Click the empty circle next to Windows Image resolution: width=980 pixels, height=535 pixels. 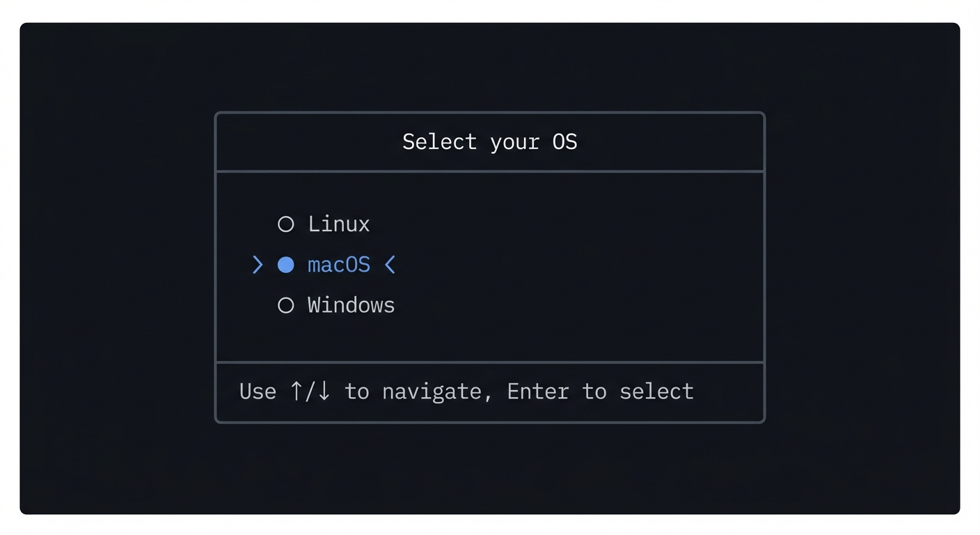(x=285, y=305)
